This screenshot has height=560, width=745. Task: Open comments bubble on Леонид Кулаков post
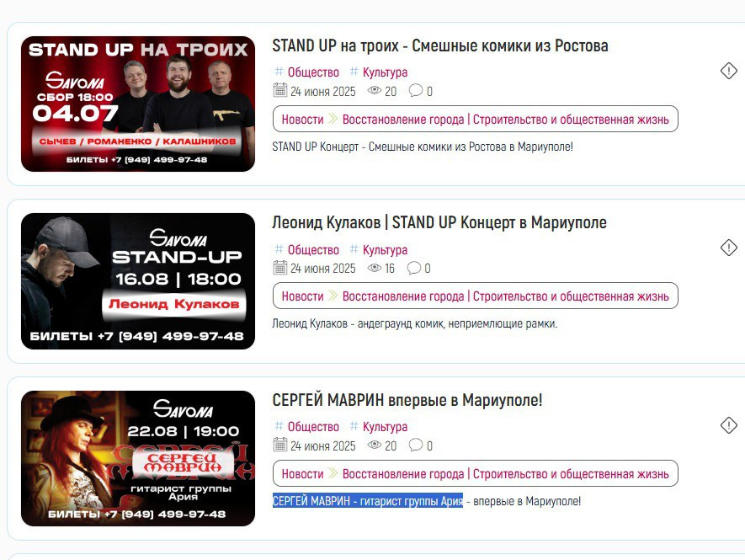click(x=414, y=268)
